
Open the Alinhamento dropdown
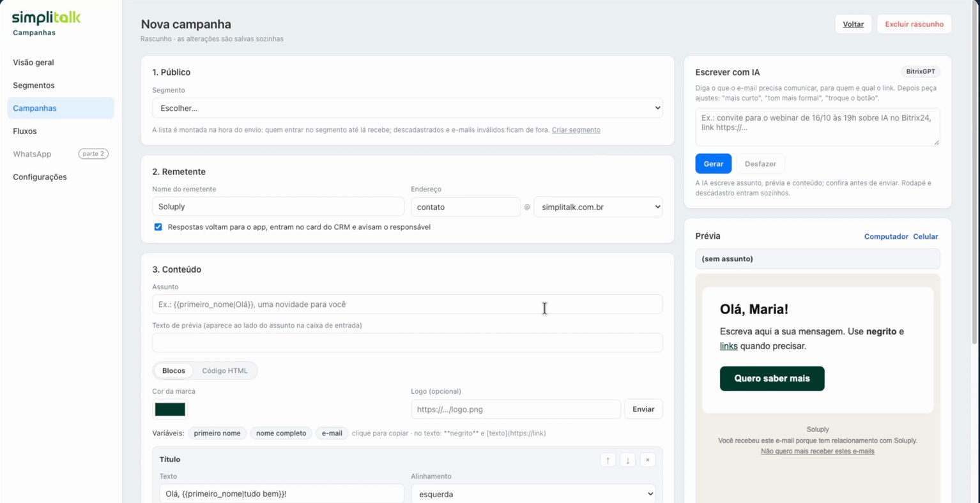533,494
